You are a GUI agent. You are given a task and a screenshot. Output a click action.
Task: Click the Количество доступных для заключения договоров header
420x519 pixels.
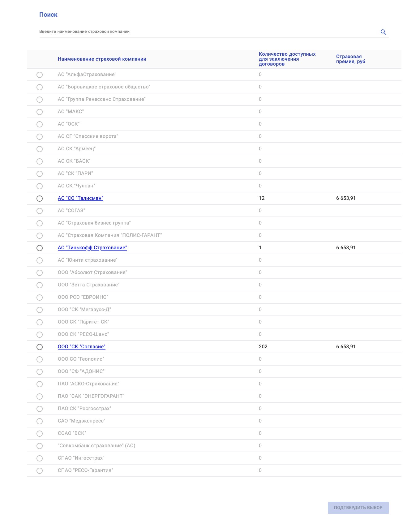287,59
